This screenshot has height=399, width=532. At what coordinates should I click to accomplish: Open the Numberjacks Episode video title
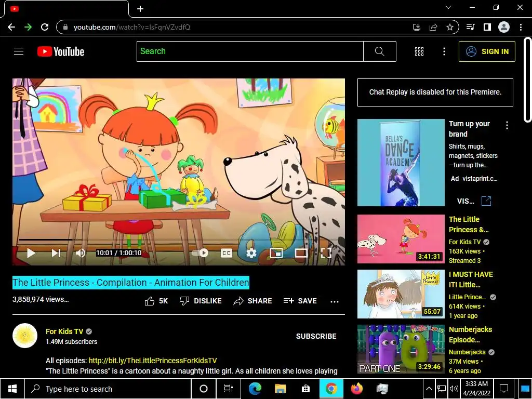click(470, 335)
